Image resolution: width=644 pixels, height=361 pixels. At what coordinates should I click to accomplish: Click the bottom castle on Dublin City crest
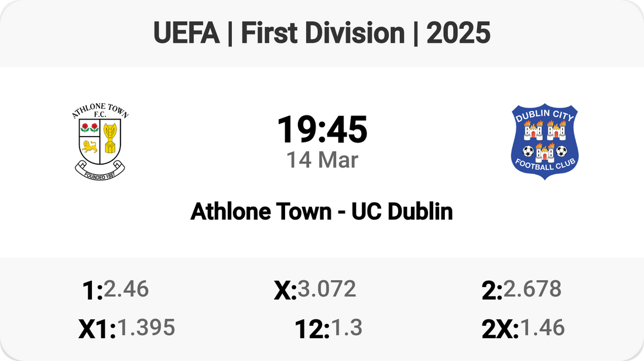pos(544,152)
